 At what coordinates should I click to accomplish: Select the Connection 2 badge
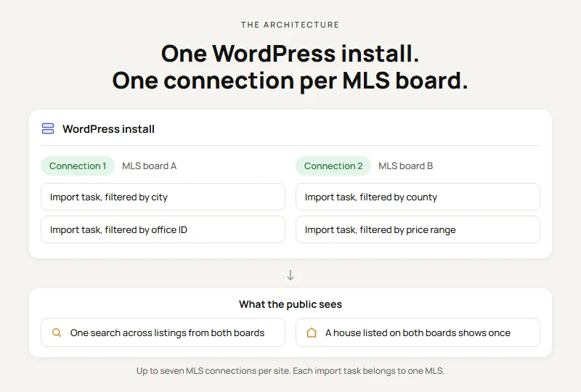tap(333, 166)
